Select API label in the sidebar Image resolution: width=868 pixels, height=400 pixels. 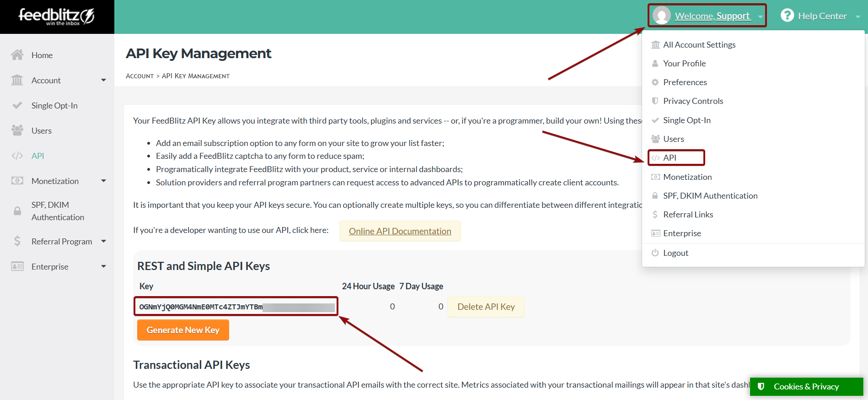(x=38, y=156)
